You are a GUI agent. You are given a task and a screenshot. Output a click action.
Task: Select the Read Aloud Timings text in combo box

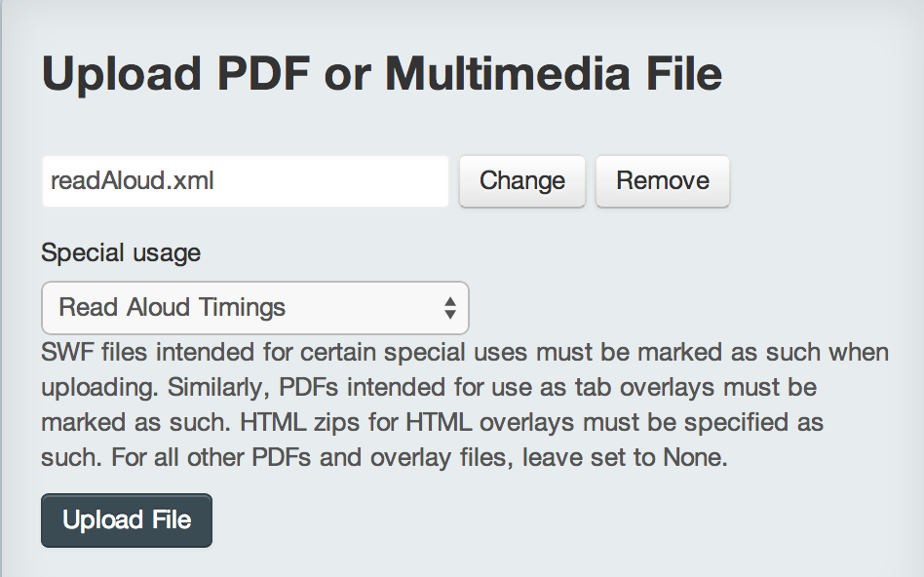(x=173, y=307)
